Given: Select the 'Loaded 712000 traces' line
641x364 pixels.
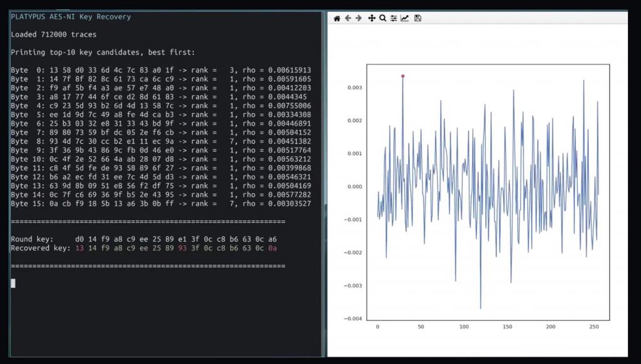Looking at the screenshot, I should point(54,35).
